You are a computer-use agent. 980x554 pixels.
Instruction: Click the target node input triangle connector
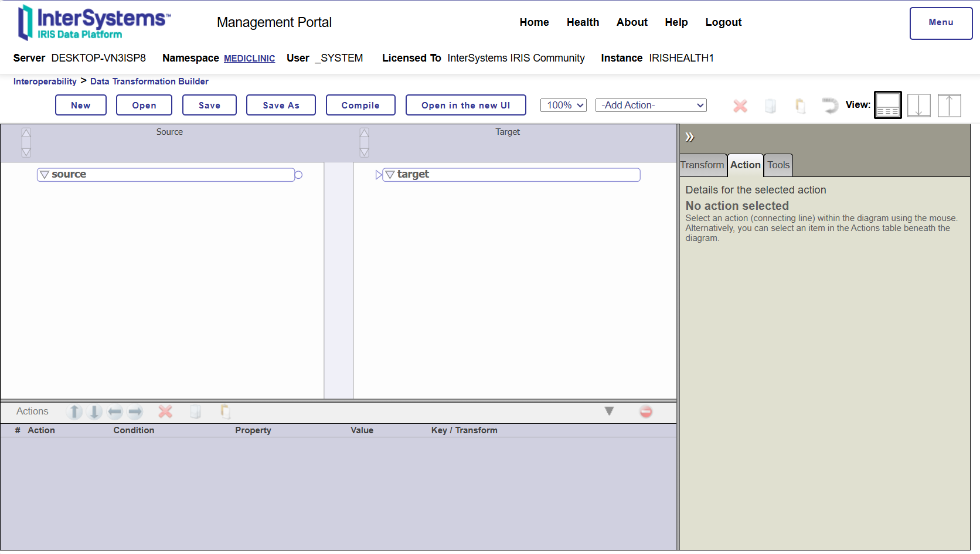(x=379, y=175)
